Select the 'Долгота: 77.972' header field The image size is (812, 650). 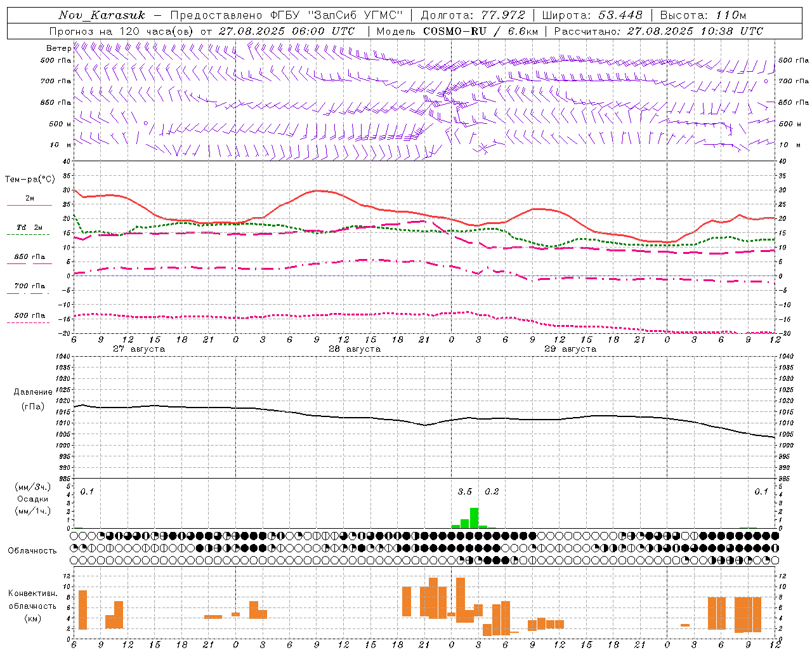point(472,15)
